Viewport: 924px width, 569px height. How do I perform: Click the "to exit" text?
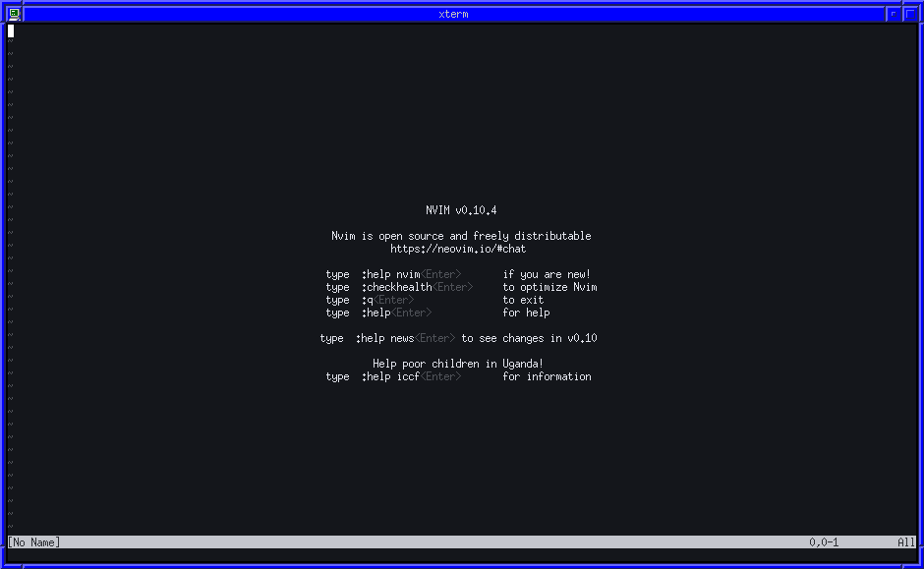[523, 300]
